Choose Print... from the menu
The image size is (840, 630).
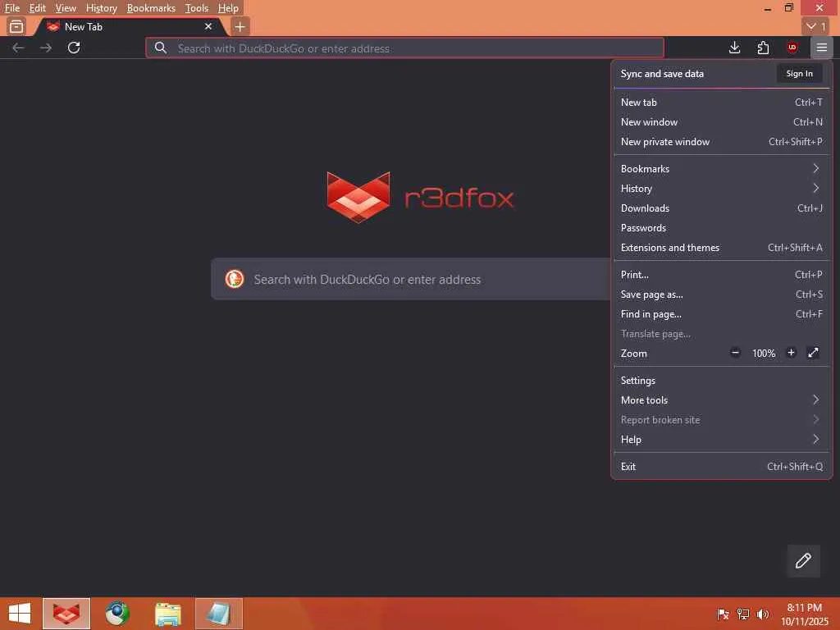coord(721,275)
